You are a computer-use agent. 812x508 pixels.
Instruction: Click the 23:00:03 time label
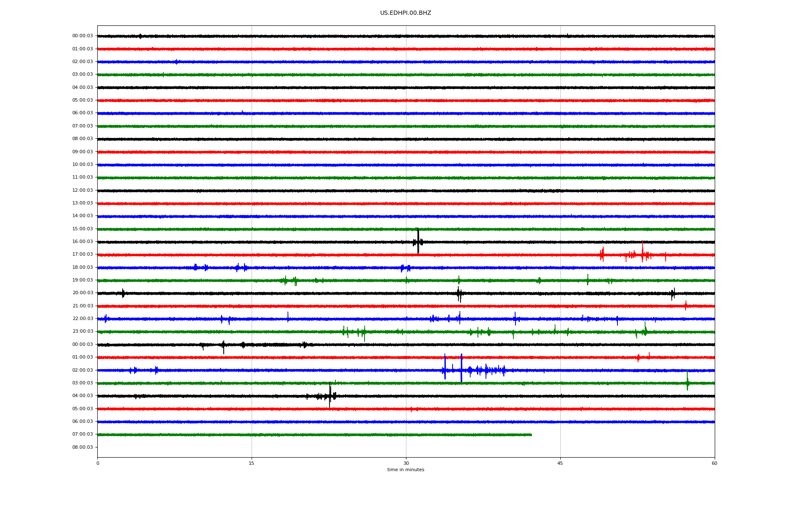click(x=82, y=331)
